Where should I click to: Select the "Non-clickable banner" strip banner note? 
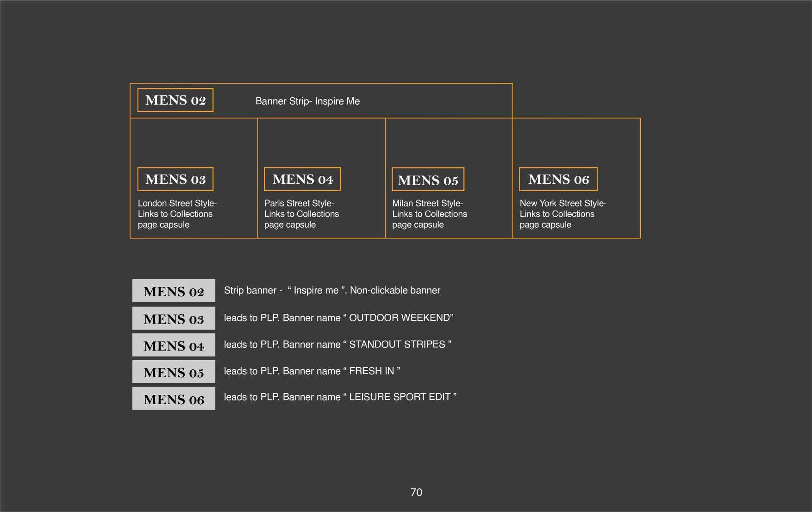(x=332, y=290)
